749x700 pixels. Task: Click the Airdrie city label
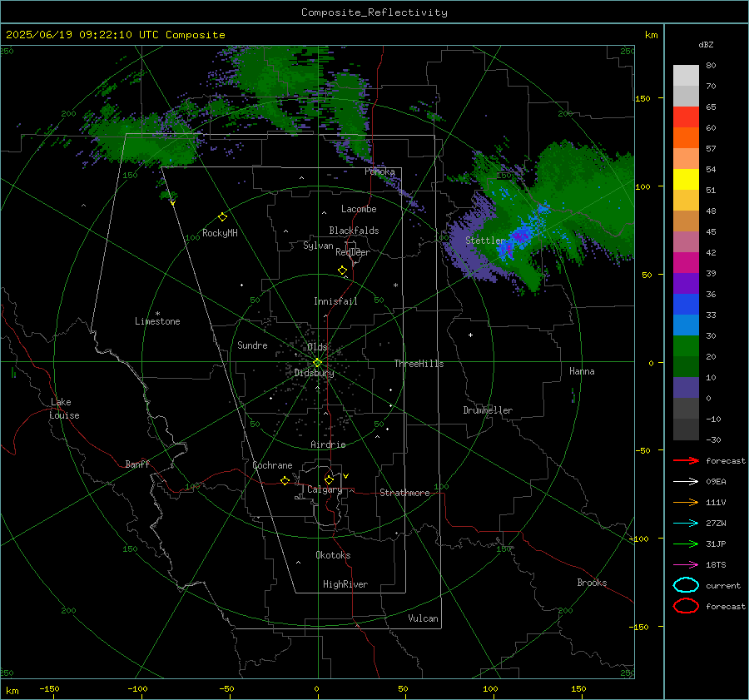(x=328, y=444)
